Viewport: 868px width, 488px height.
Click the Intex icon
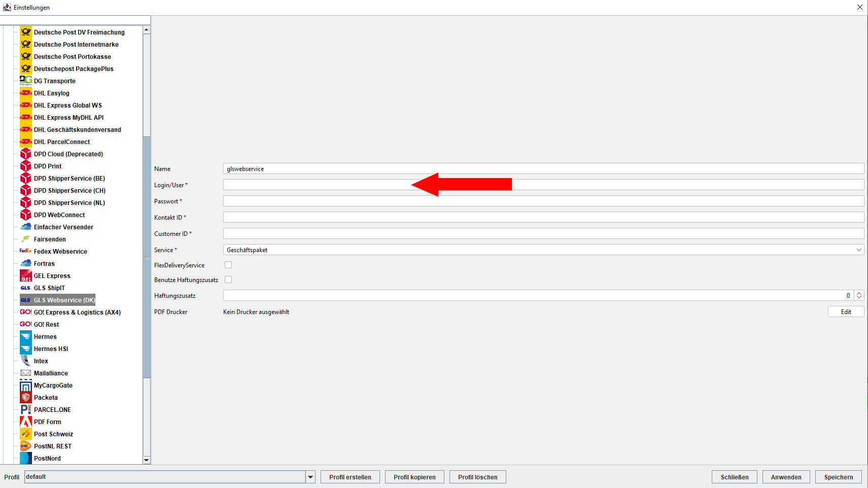pyautogui.click(x=26, y=361)
